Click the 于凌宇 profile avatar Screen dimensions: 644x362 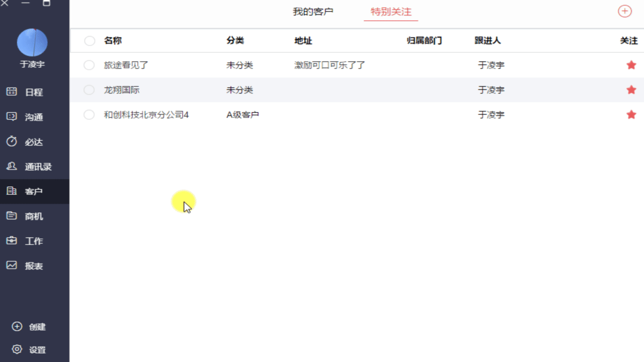[x=32, y=43]
